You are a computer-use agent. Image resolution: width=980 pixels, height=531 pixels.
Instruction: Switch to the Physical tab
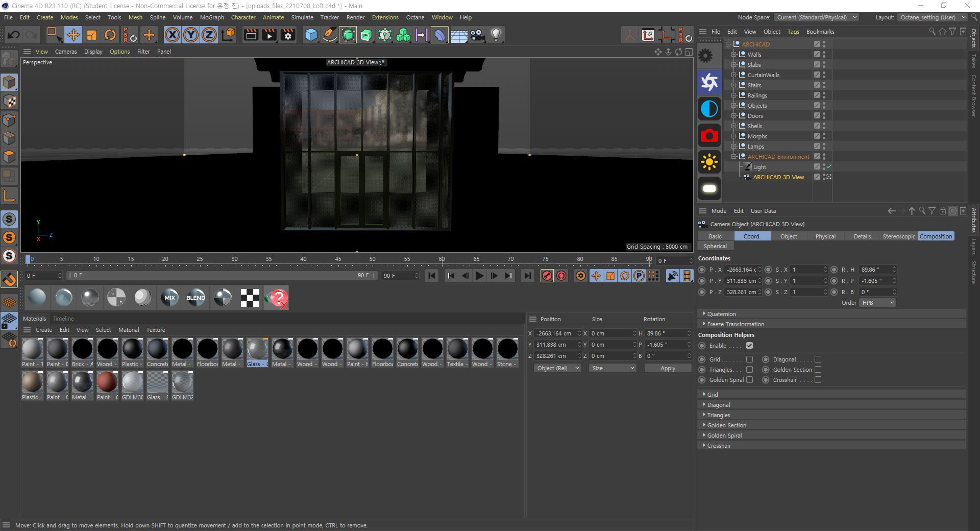click(x=825, y=236)
